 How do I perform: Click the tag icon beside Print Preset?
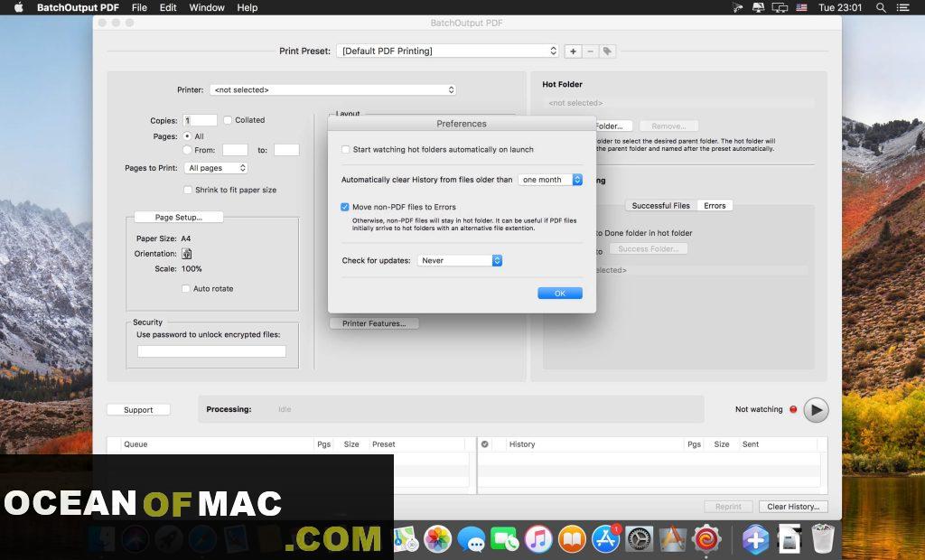607,51
